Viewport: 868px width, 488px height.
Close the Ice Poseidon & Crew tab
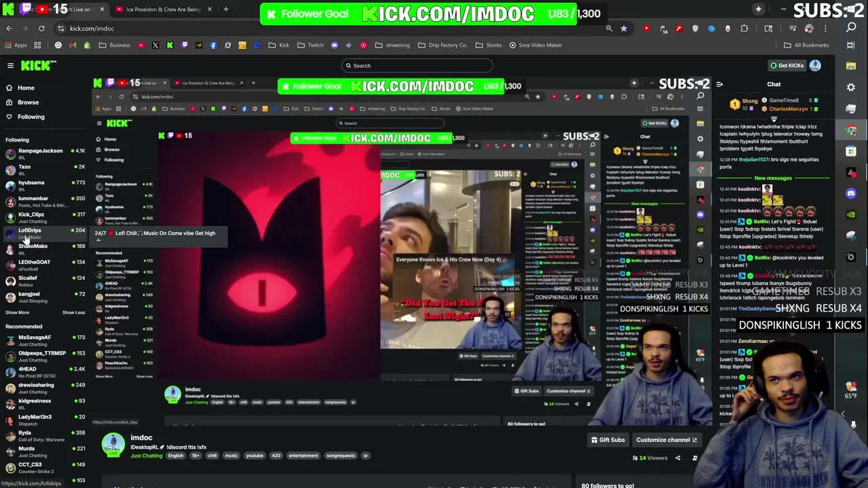210,9
